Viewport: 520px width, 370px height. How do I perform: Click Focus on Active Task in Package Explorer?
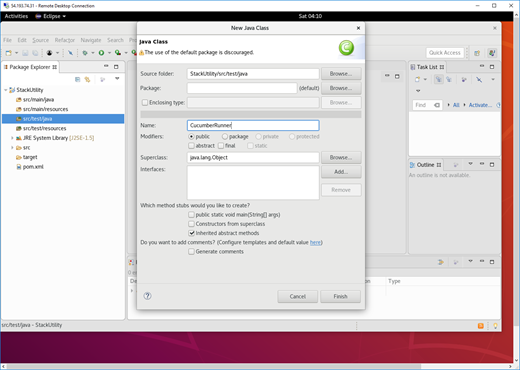(103, 79)
